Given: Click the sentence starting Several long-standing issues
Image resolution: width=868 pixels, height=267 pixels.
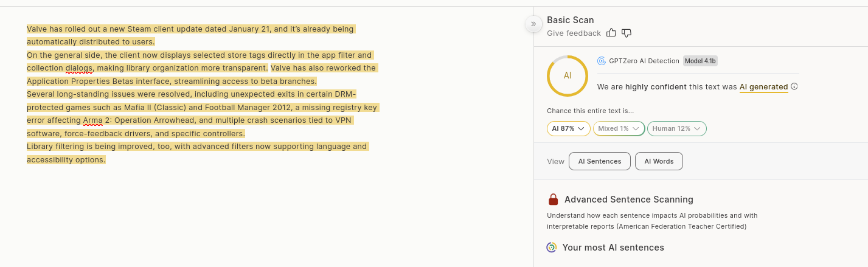Looking at the screenshot, I should point(203,114).
